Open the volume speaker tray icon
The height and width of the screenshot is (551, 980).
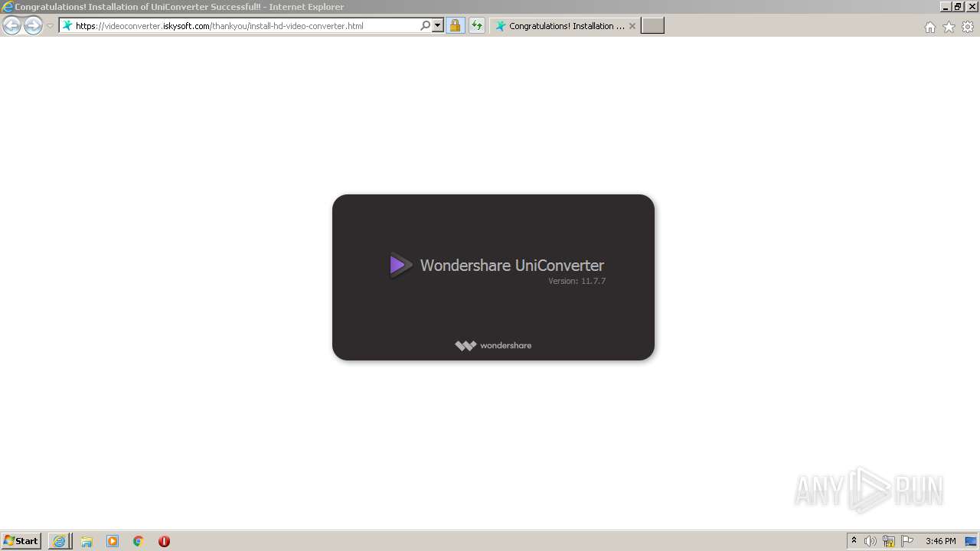point(871,541)
